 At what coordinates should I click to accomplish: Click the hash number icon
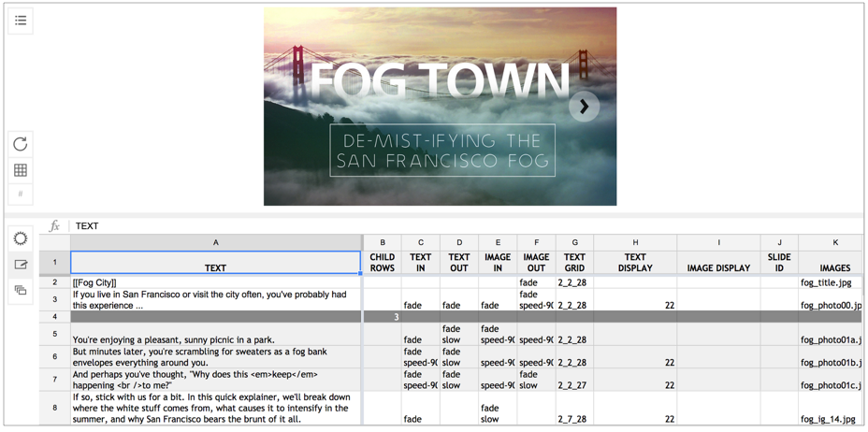(x=21, y=194)
